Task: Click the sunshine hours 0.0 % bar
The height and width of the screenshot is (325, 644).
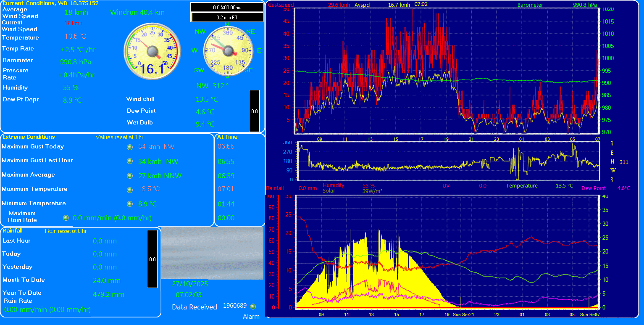Action: click(227, 8)
